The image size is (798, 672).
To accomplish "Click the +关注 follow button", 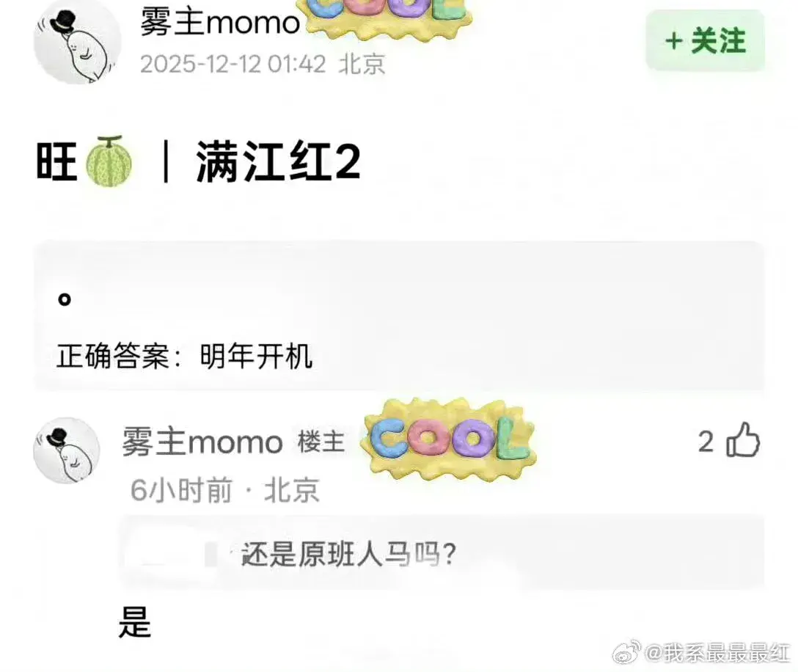I will (x=705, y=40).
